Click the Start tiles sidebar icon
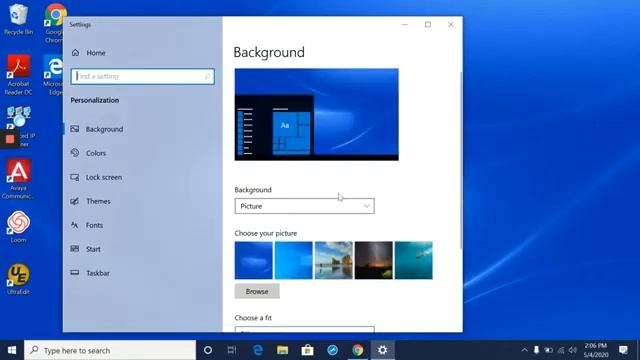The width and height of the screenshot is (640, 360). click(75, 249)
